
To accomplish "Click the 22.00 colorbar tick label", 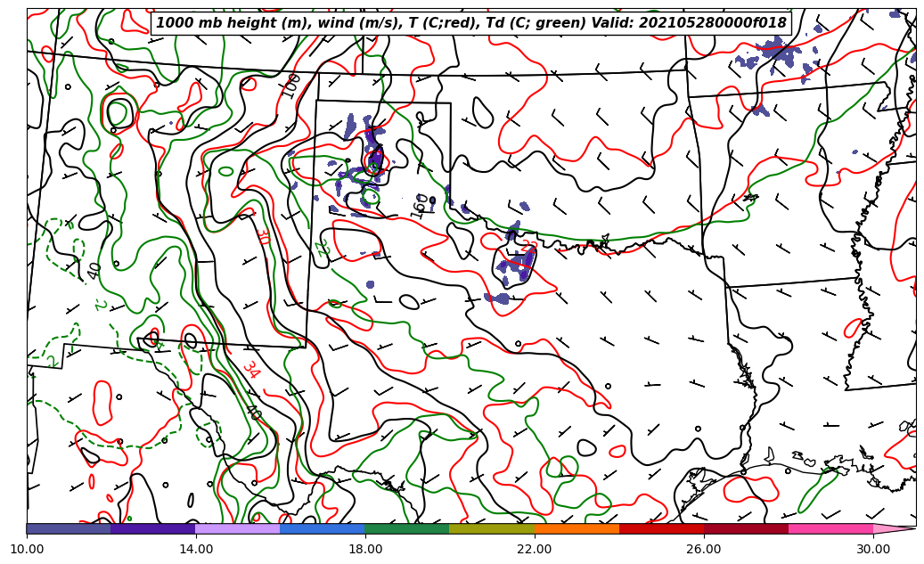I will point(535,549).
